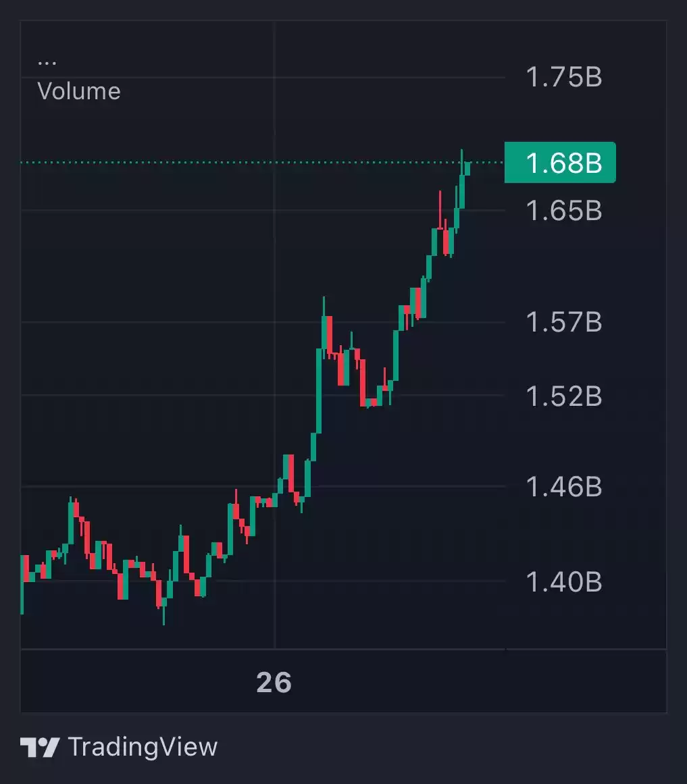Click the 1.57B price axis label
The width and height of the screenshot is (687, 784).
click(564, 322)
